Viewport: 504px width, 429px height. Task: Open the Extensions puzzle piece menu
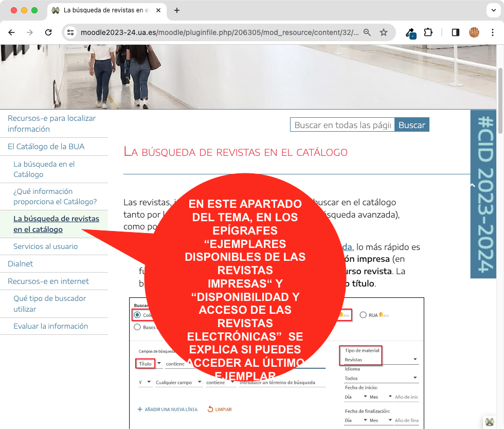(x=428, y=32)
